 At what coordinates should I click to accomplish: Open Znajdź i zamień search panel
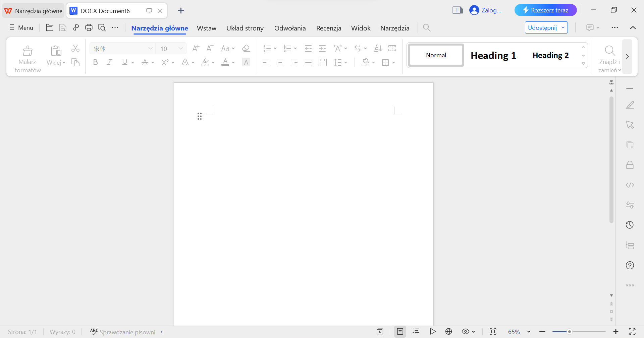609,57
